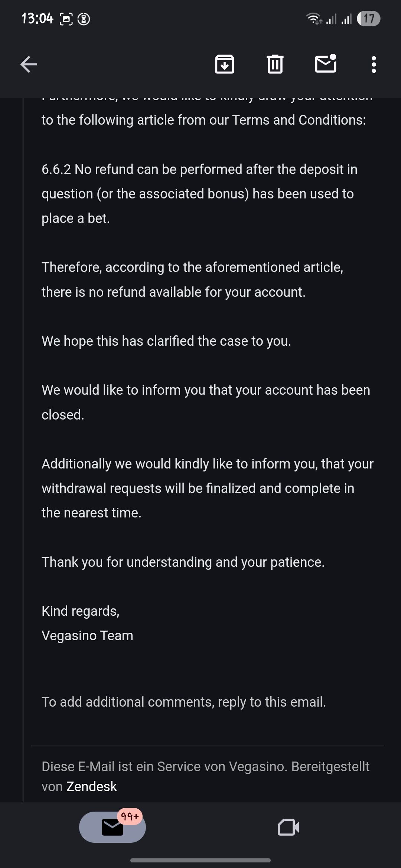The image size is (401, 868).
Task: Open the three-dot more options menu
Action: 374,65
